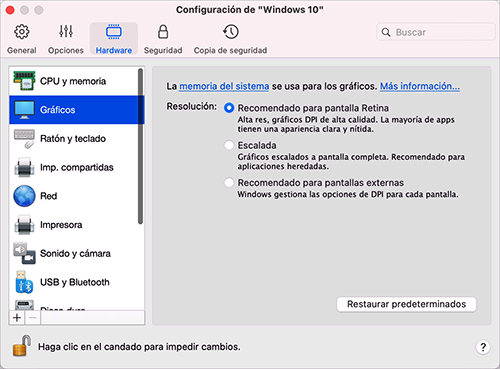Choose the Escalada resolution option
The width and height of the screenshot is (500, 369).
(x=229, y=145)
